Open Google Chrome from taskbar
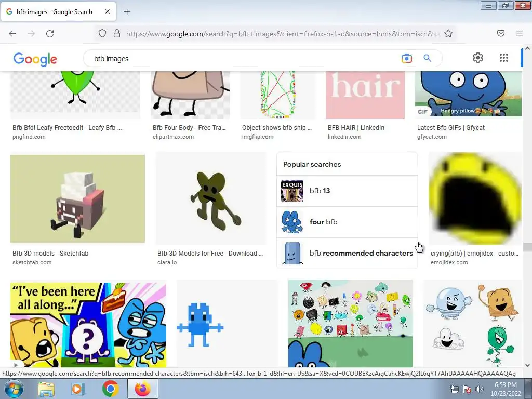 tap(110, 389)
